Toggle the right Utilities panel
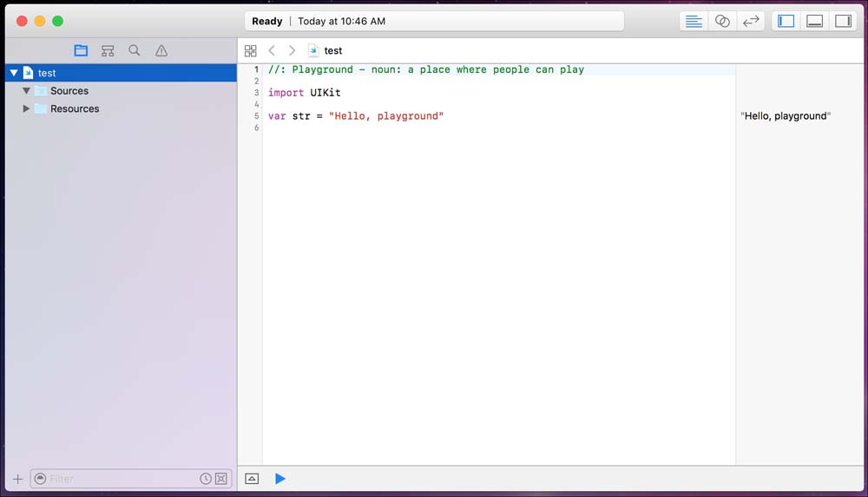The image size is (868, 497). pos(843,22)
